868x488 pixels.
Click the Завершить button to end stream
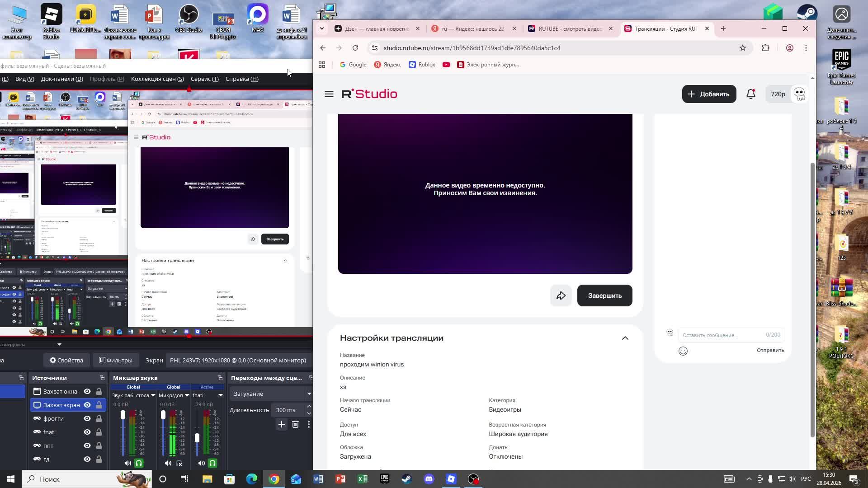coord(604,296)
